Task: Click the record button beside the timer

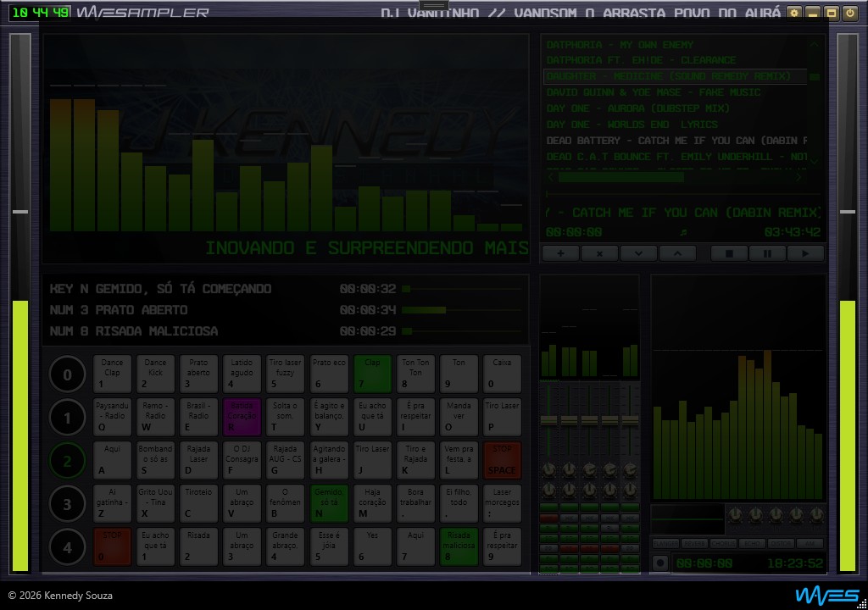Action: pos(660,563)
